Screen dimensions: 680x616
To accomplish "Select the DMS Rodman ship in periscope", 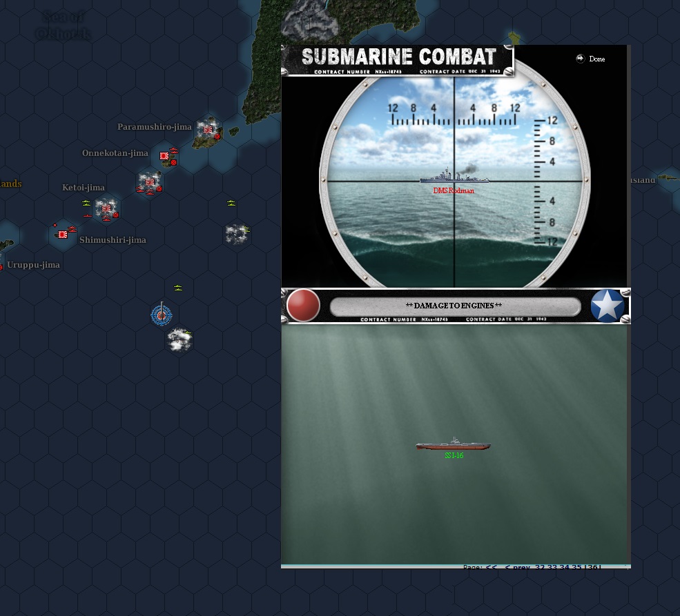I will [x=454, y=176].
